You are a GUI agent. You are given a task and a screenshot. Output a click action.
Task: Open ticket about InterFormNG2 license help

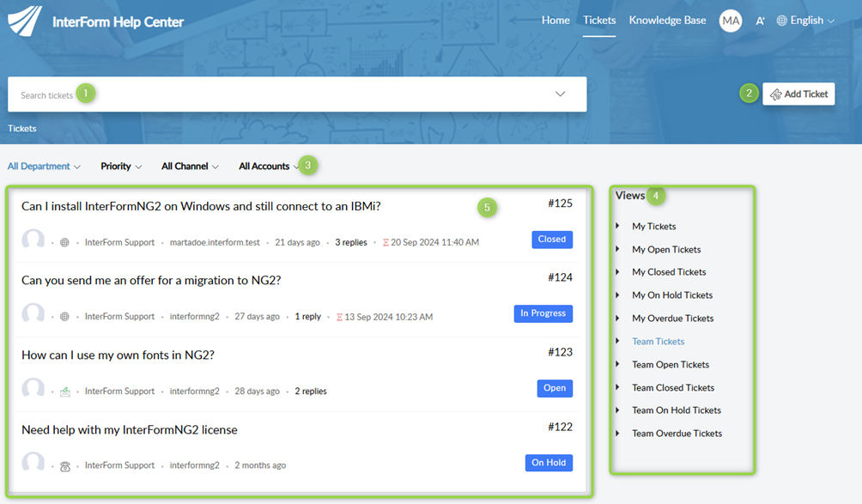coord(129,430)
